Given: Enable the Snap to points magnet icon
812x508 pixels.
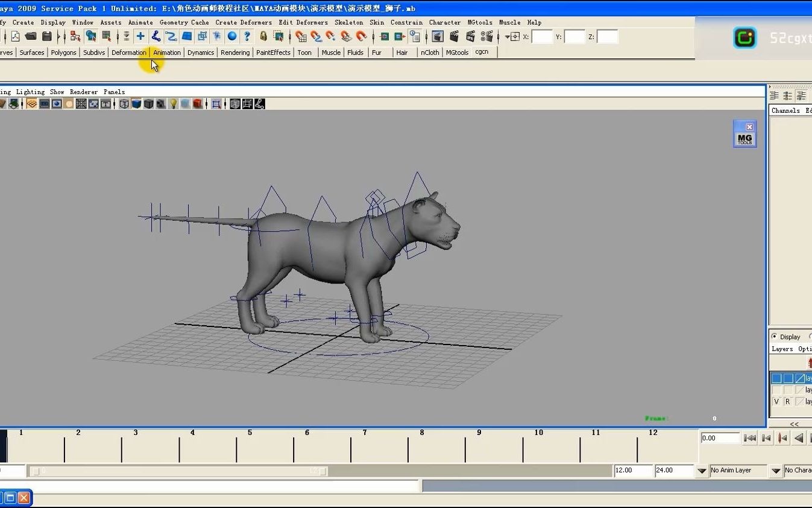Looking at the screenshot, I should [330, 37].
